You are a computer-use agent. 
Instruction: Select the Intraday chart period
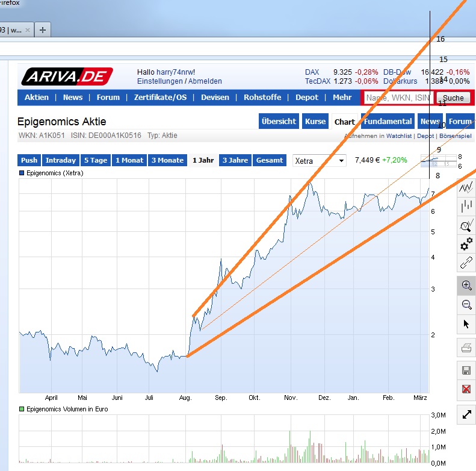61,160
